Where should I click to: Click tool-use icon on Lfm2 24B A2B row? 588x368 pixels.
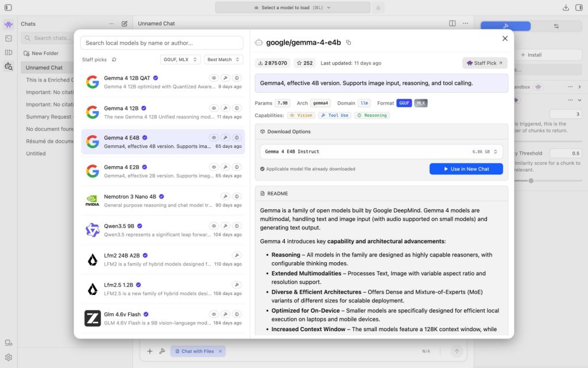[237, 255]
